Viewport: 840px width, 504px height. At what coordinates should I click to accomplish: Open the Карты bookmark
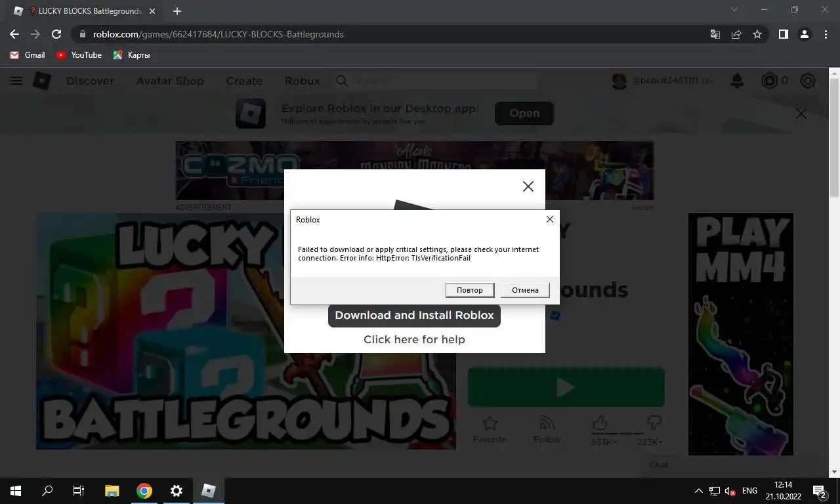pyautogui.click(x=131, y=55)
